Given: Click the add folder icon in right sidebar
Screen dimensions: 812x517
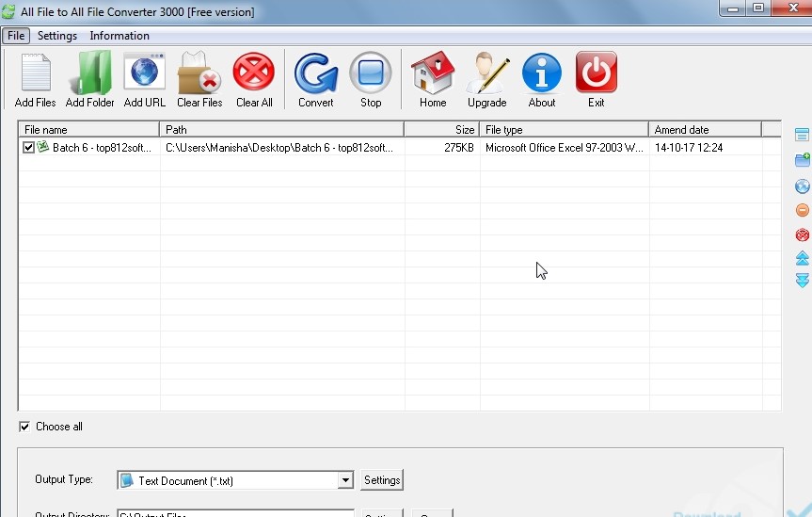Looking at the screenshot, I should point(803,160).
